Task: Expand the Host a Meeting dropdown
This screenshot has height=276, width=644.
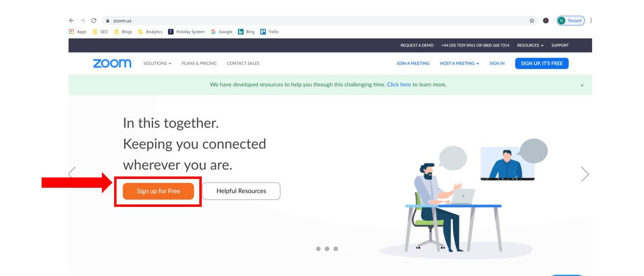Action: pos(459,63)
